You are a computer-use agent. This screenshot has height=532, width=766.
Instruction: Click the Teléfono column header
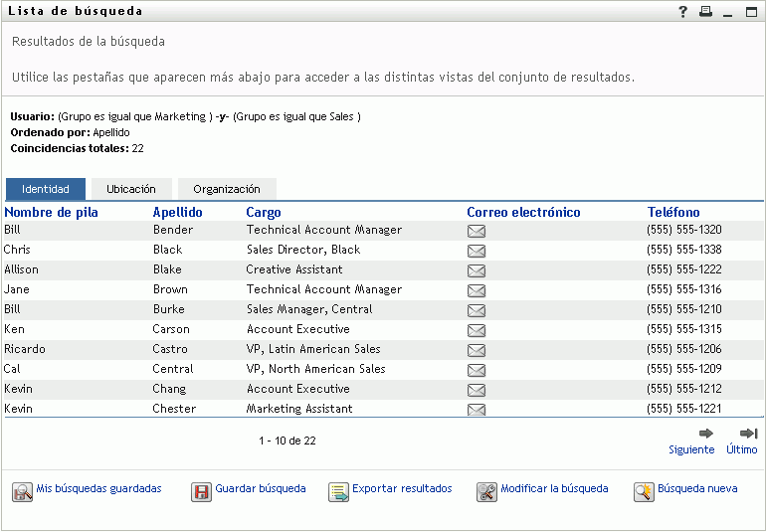pyautogui.click(x=673, y=212)
